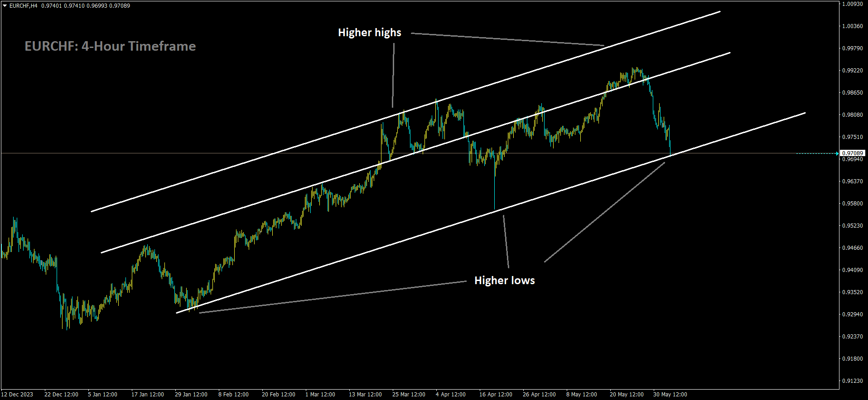Click price axis label 1.00360
This screenshot has width=868, height=400.
(x=852, y=26)
